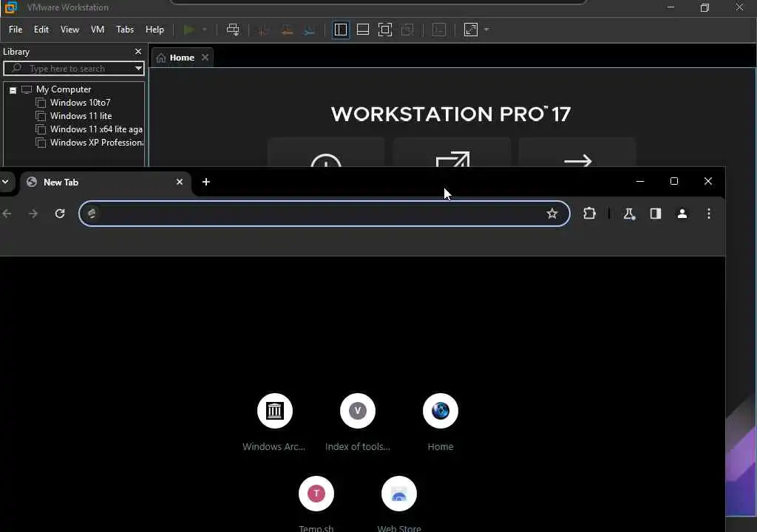Open the browser Extensions puzzle icon

(x=589, y=214)
